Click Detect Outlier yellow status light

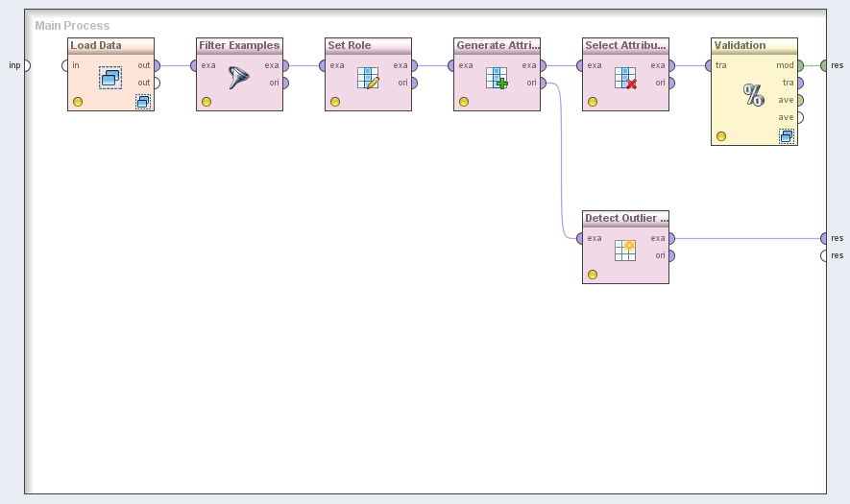pyautogui.click(x=593, y=275)
